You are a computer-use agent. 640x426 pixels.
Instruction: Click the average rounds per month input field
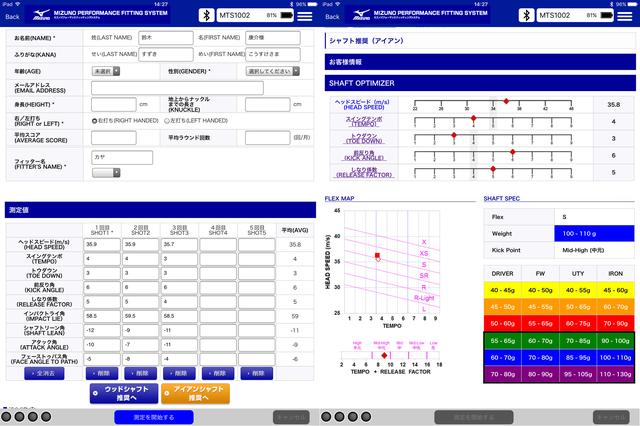267,138
